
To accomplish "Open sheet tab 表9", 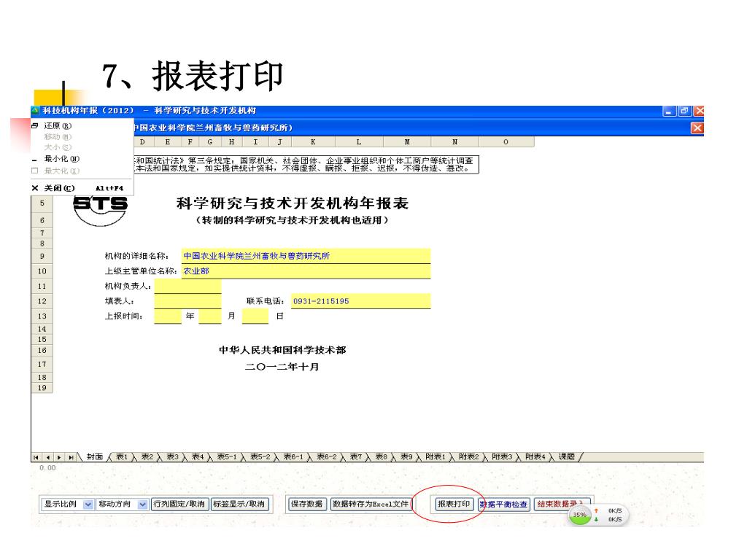I will [406, 456].
